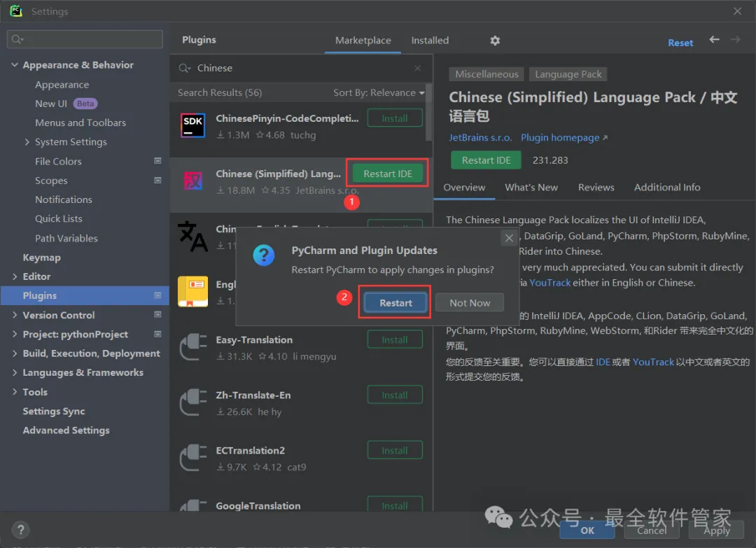The width and height of the screenshot is (756, 548).
Task: Expand the Languages & Frameworks section
Action: [x=15, y=372]
